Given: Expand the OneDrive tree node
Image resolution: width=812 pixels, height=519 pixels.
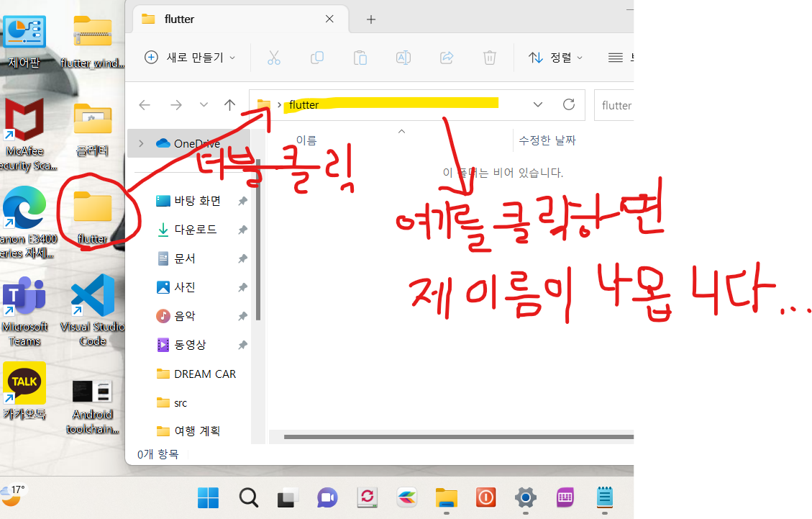Looking at the screenshot, I should [142, 144].
